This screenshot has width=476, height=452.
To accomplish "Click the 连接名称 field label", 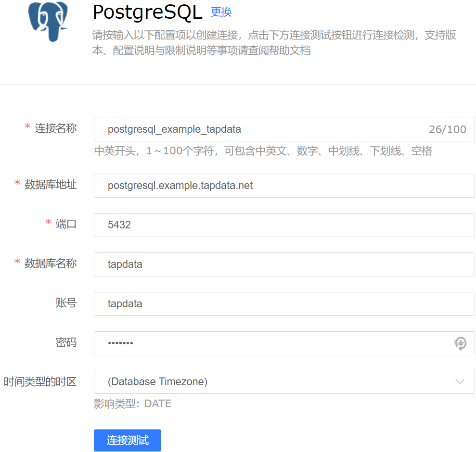I will point(55,128).
